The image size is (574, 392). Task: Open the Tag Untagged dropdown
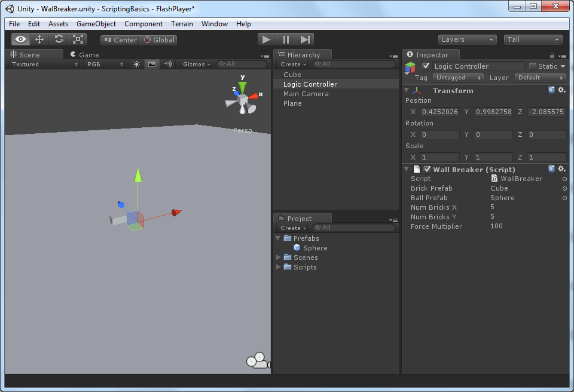pyautogui.click(x=458, y=78)
